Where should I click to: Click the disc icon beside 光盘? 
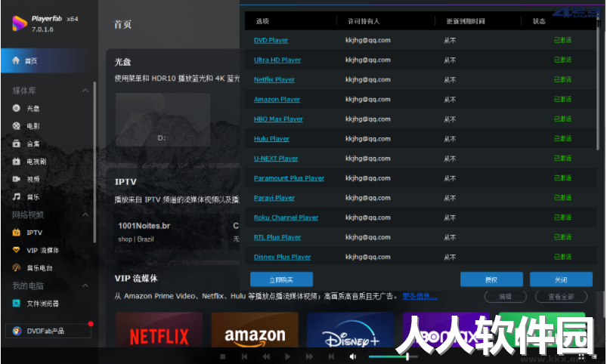[x=17, y=108]
